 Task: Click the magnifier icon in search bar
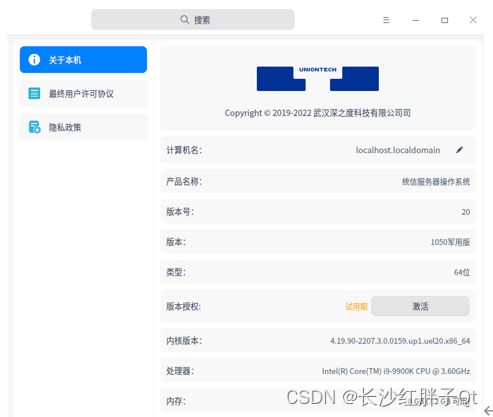(184, 20)
